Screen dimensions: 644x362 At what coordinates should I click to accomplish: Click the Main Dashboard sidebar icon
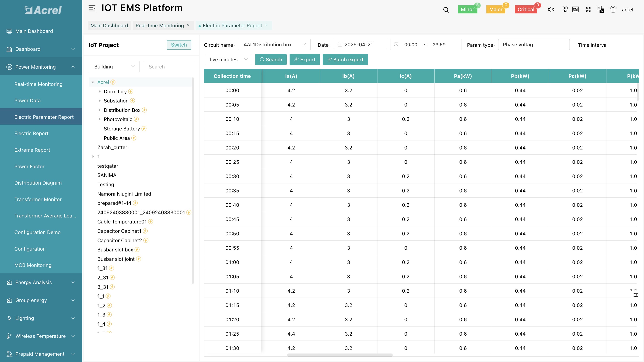(9, 31)
